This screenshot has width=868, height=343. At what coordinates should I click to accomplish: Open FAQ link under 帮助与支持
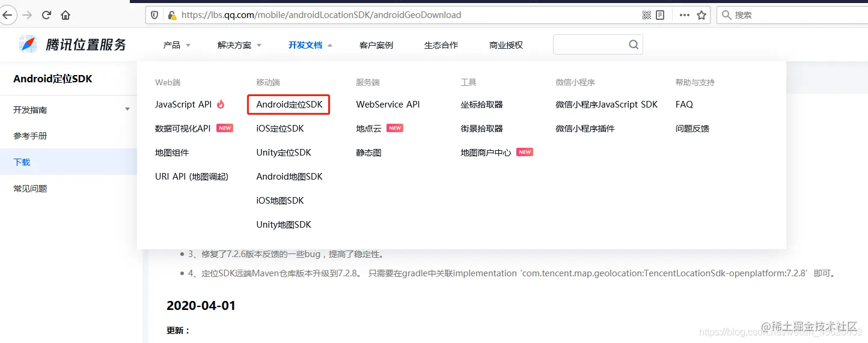(684, 105)
